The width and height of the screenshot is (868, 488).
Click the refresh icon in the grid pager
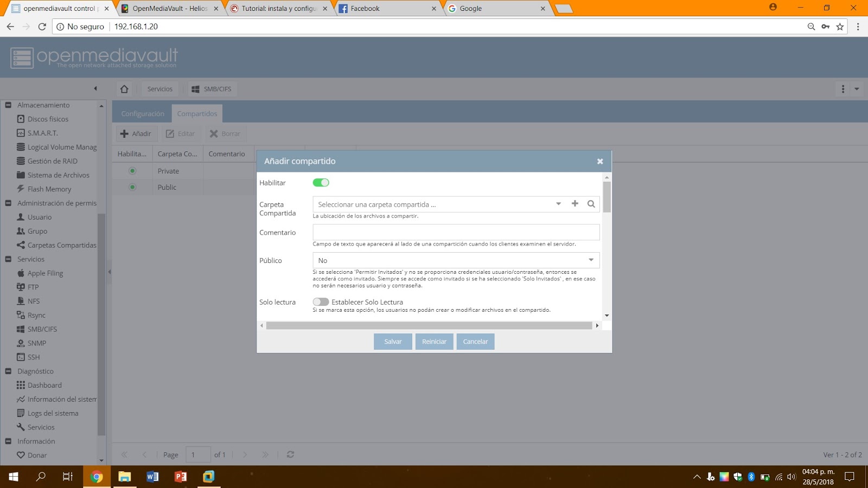coord(290,454)
